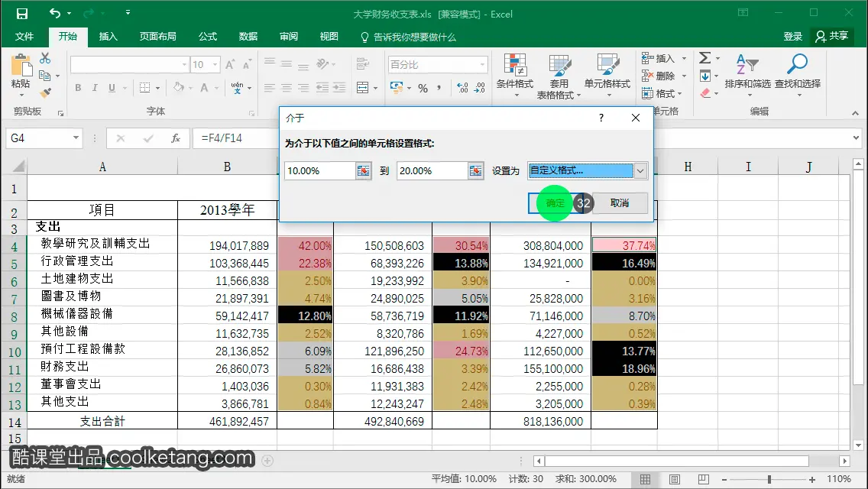Screen dimensions: 868x489
Task: Switch to Page Layout view in status bar
Action: tap(674, 480)
